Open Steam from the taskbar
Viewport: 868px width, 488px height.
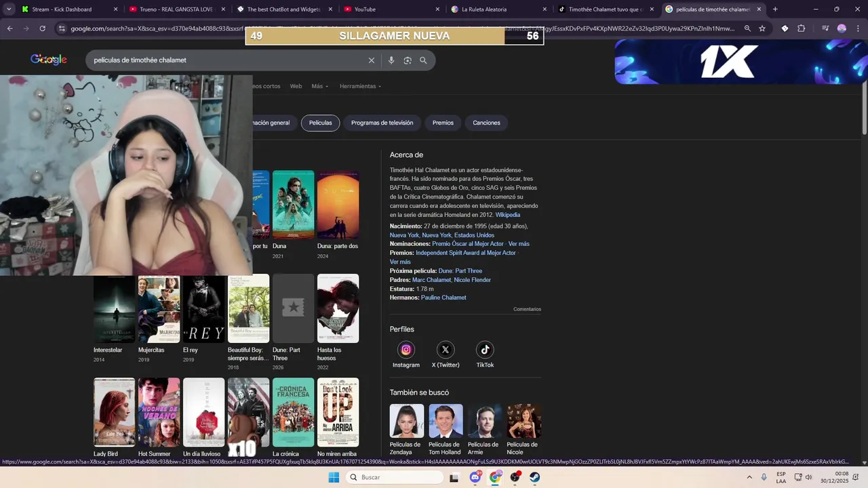(x=535, y=477)
